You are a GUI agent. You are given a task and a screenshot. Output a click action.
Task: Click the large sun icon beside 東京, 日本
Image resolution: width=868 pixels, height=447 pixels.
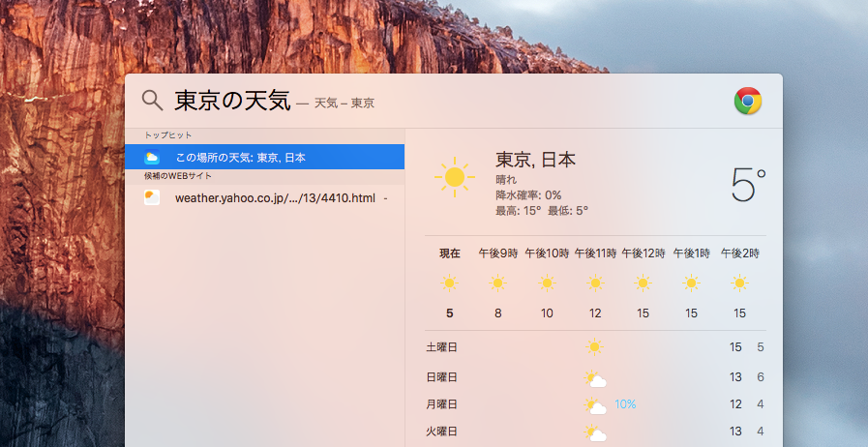click(x=455, y=177)
